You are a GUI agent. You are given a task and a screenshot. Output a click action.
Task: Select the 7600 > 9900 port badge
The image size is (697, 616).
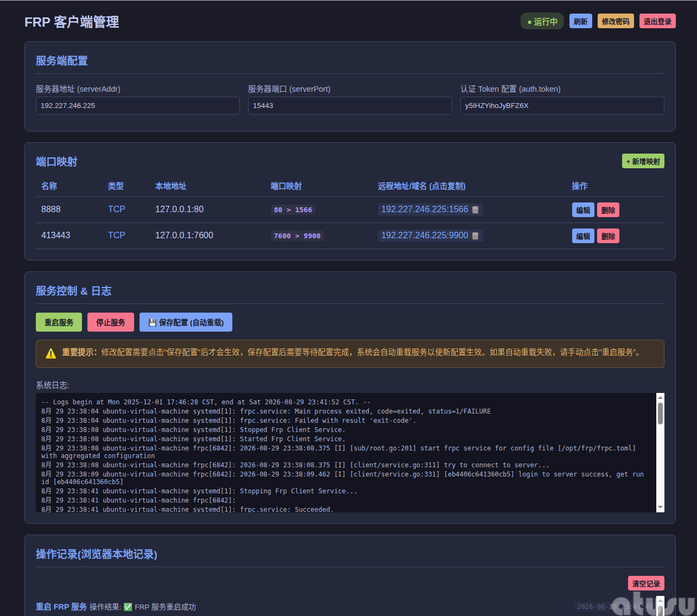point(297,236)
